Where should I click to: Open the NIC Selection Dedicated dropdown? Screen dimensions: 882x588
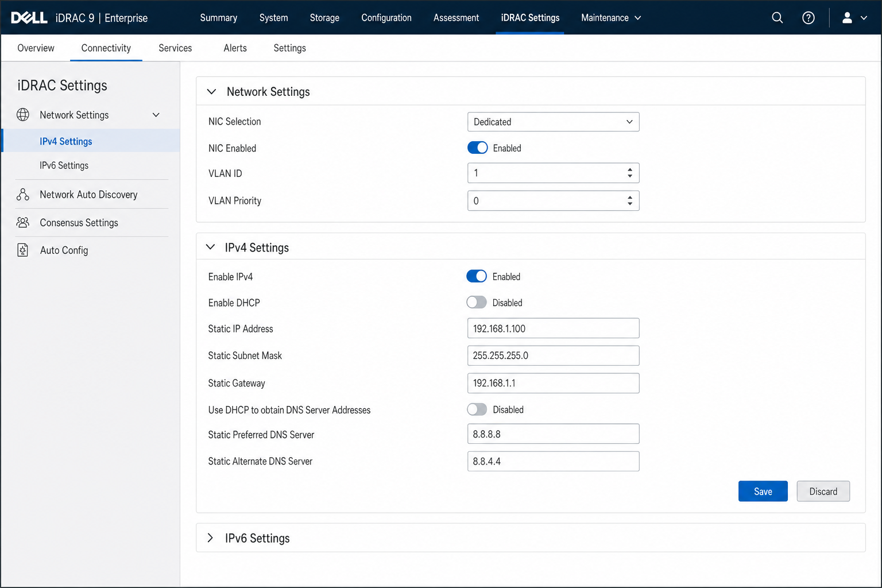coord(553,122)
